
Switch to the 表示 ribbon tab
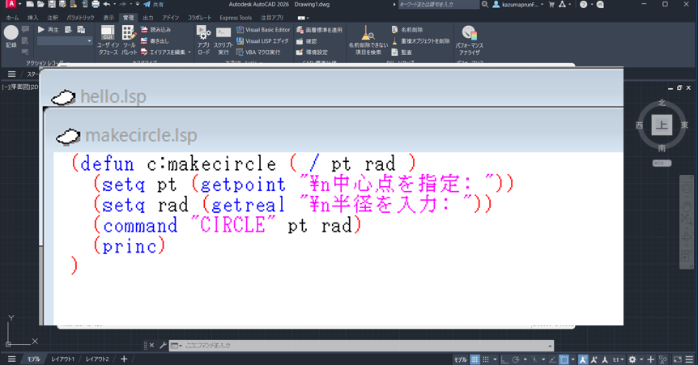point(109,18)
